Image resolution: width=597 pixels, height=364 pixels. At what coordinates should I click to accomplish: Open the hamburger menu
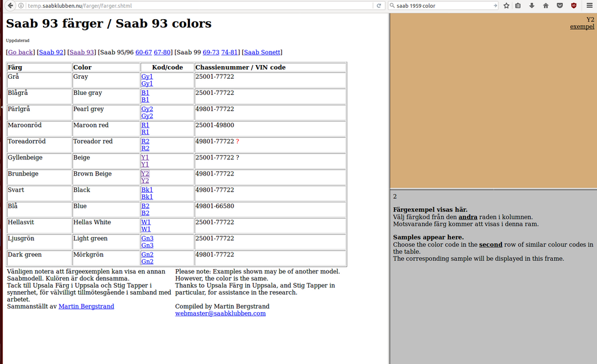point(589,6)
